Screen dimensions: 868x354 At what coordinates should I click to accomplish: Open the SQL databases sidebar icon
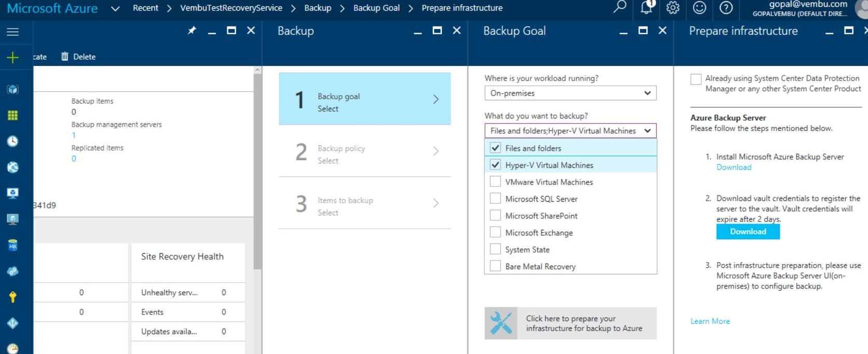click(12, 245)
